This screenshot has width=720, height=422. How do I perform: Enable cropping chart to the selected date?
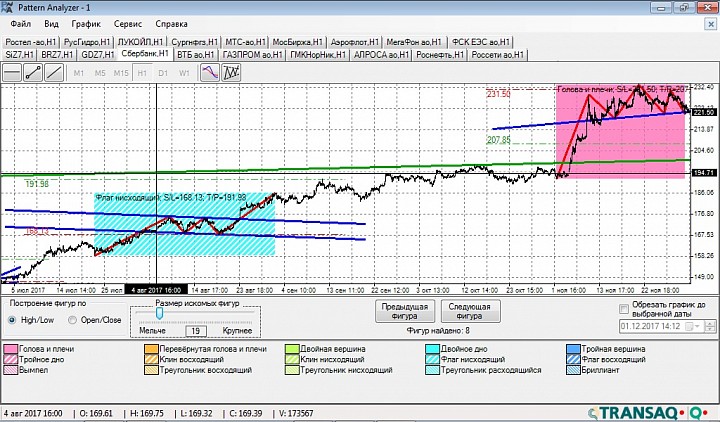click(624, 309)
